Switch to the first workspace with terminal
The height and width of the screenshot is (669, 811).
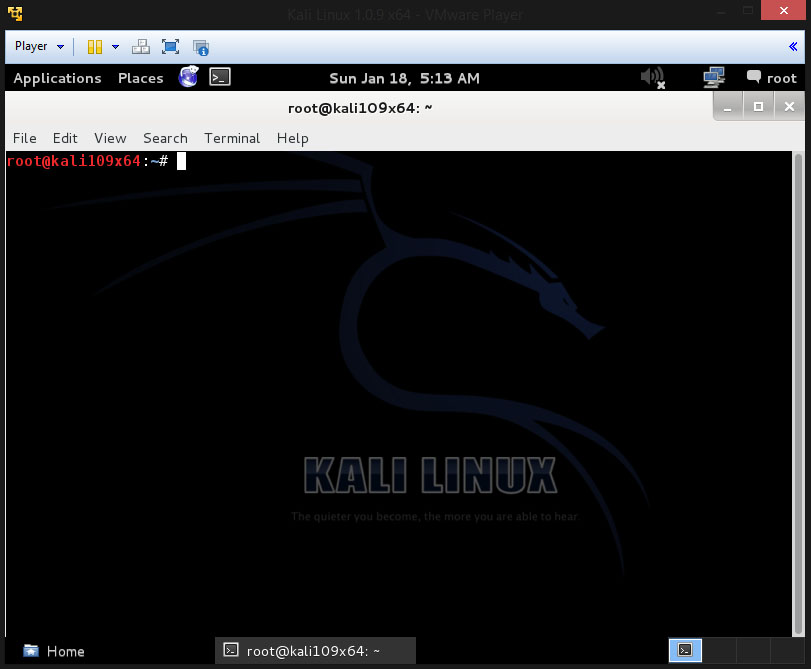point(685,650)
